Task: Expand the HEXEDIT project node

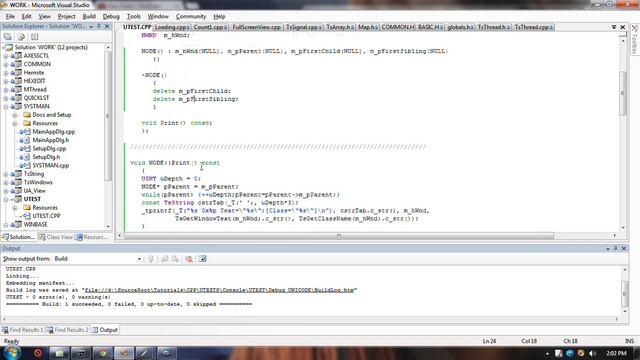Action: tap(6, 81)
